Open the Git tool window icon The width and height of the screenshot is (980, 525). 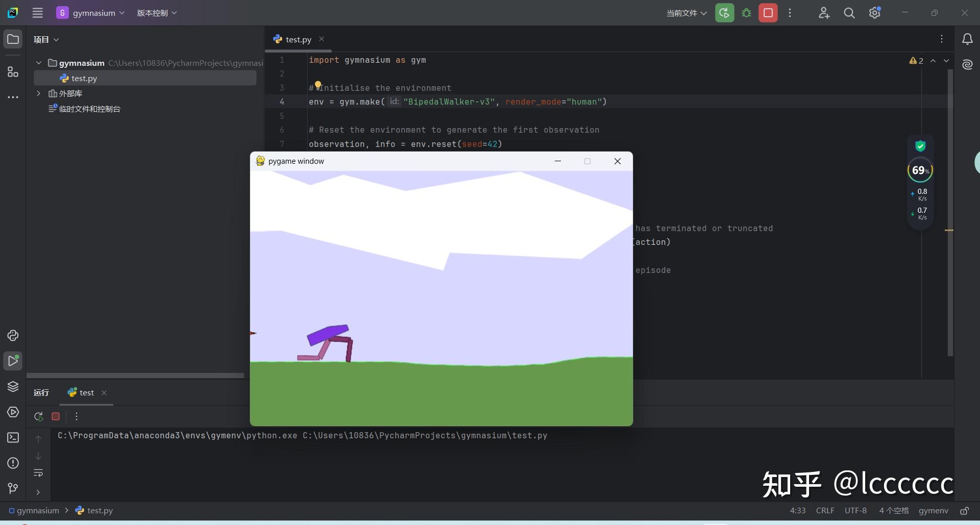13,488
